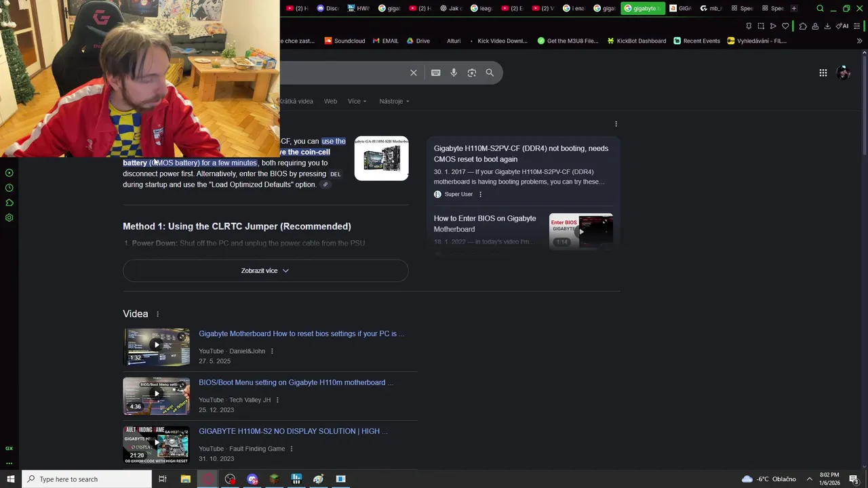Submit the query using the magnifier icon

[490, 73]
